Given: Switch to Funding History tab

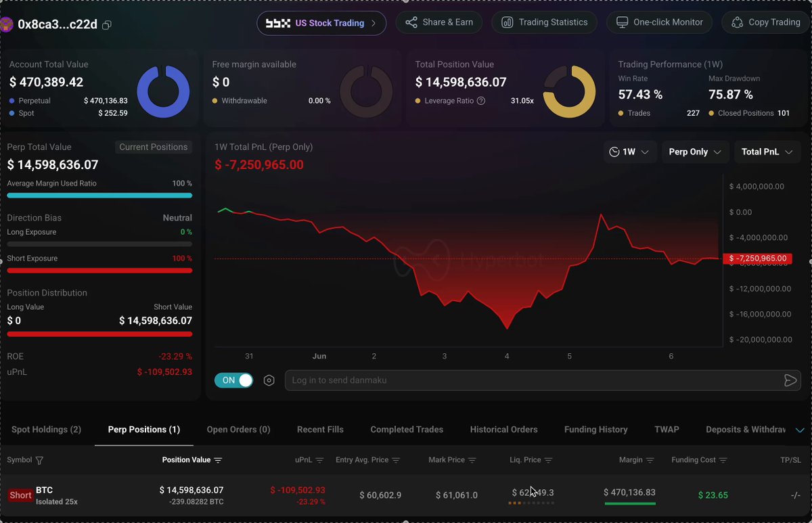Looking at the screenshot, I should coord(596,430).
